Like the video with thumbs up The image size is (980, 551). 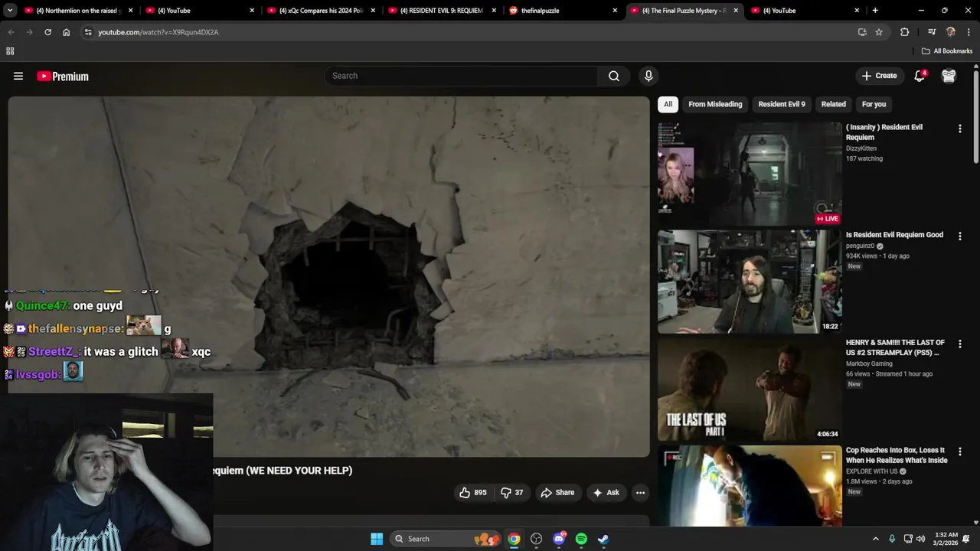pos(473,492)
